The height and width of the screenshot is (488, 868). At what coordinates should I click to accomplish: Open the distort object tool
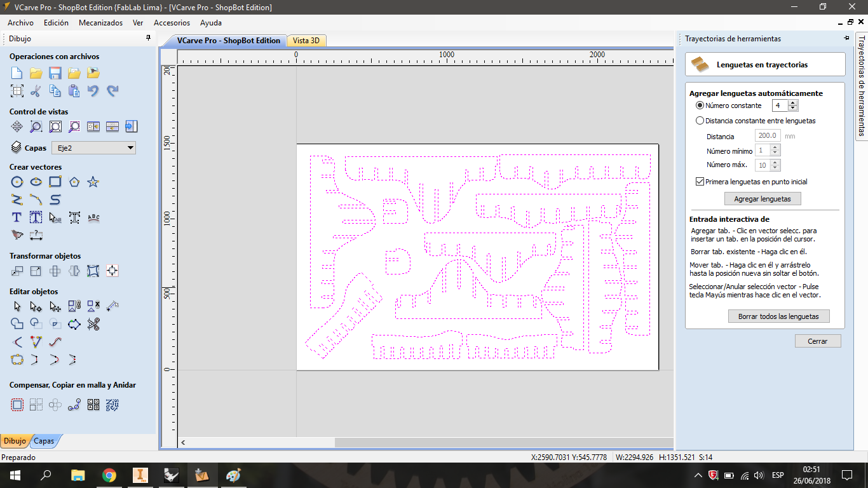tap(93, 271)
